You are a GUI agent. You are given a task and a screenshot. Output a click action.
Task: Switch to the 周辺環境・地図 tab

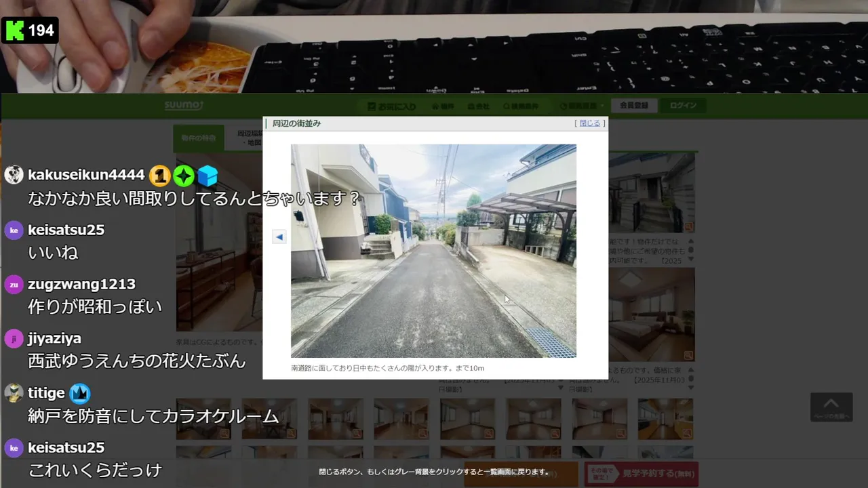(x=244, y=138)
